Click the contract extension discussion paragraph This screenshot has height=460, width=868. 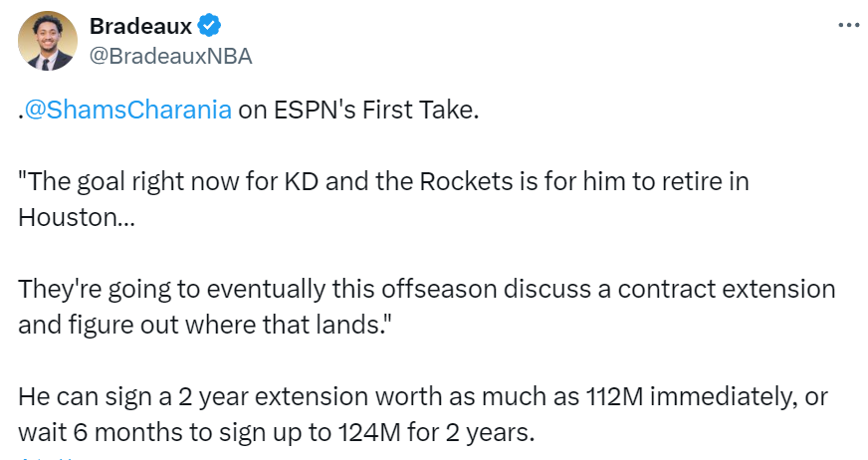426,307
